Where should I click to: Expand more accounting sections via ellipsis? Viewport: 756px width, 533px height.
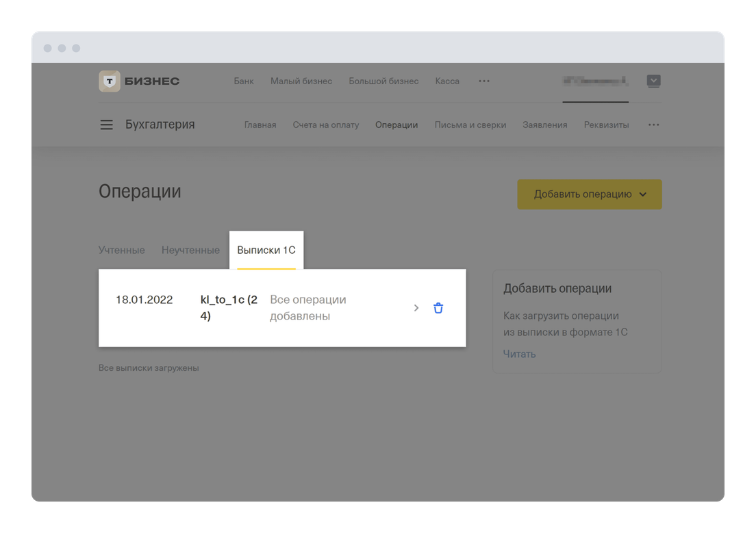(653, 125)
